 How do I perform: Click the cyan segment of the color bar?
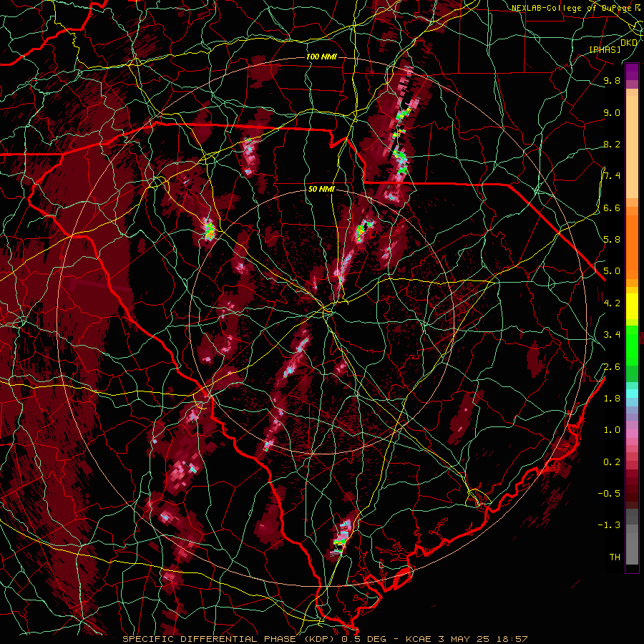pos(632,393)
